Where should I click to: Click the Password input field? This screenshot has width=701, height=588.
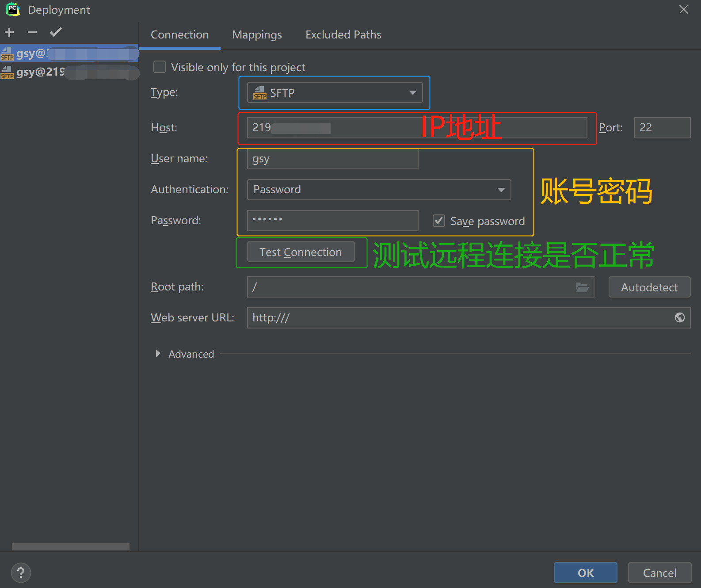[332, 221]
